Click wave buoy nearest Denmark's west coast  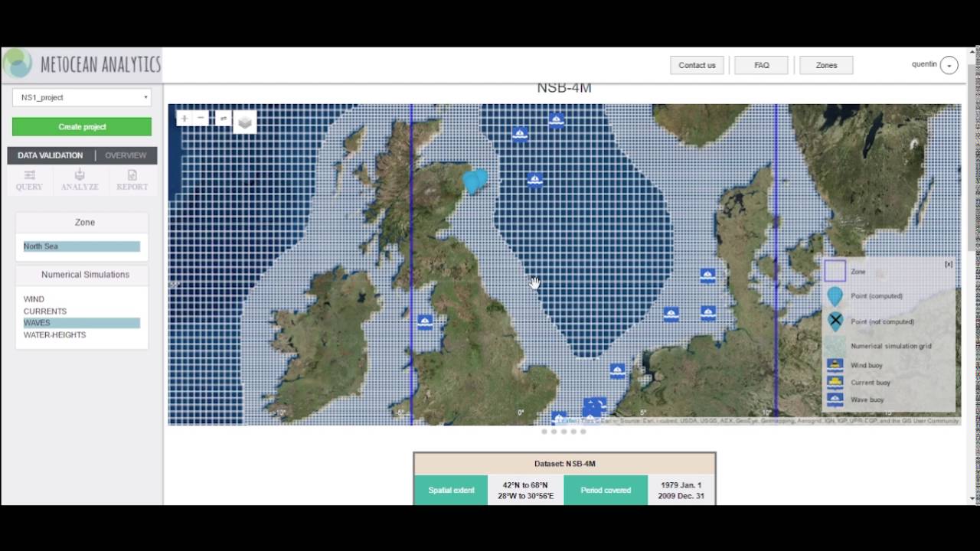pyautogui.click(x=707, y=275)
